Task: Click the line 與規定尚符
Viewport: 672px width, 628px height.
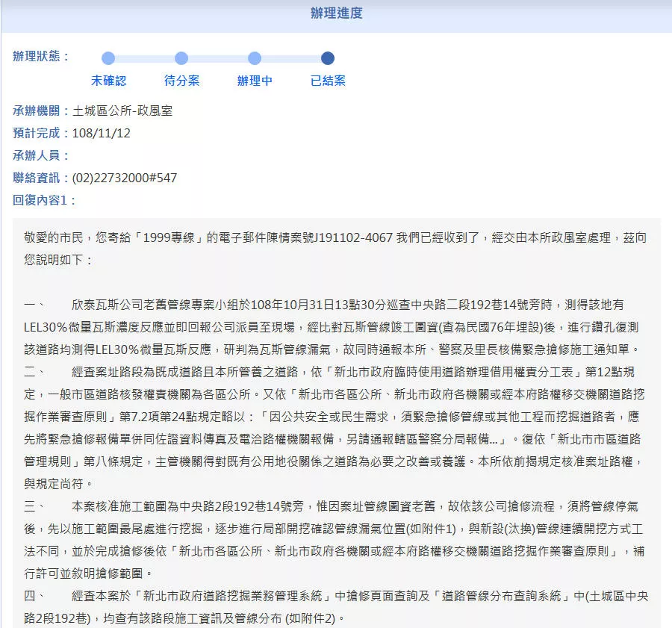Action: [58, 484]
